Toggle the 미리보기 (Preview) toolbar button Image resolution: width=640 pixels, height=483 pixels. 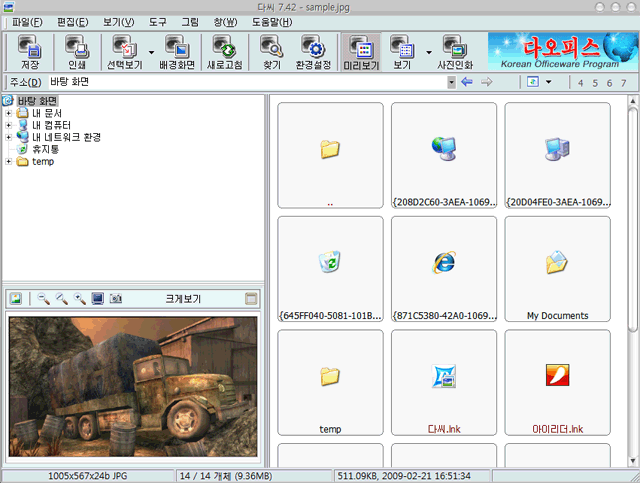tap(361, 52)
